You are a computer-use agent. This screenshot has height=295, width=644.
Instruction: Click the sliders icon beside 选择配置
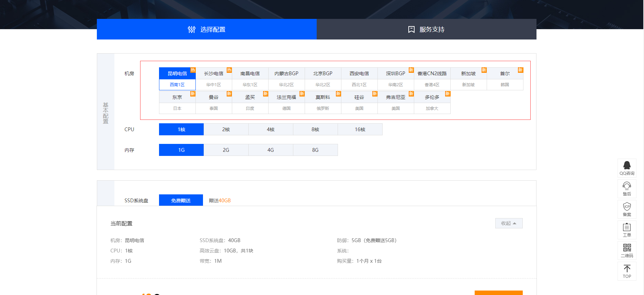[x=191, y=30]
